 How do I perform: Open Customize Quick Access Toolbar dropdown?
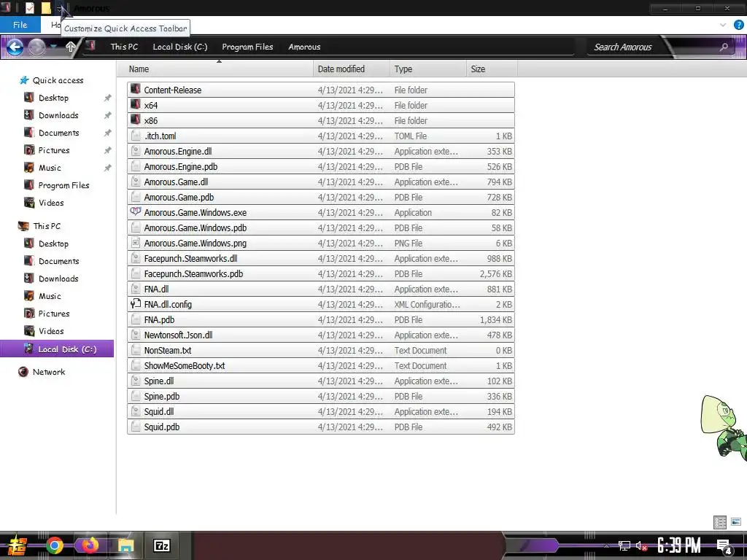pos(58,8)
